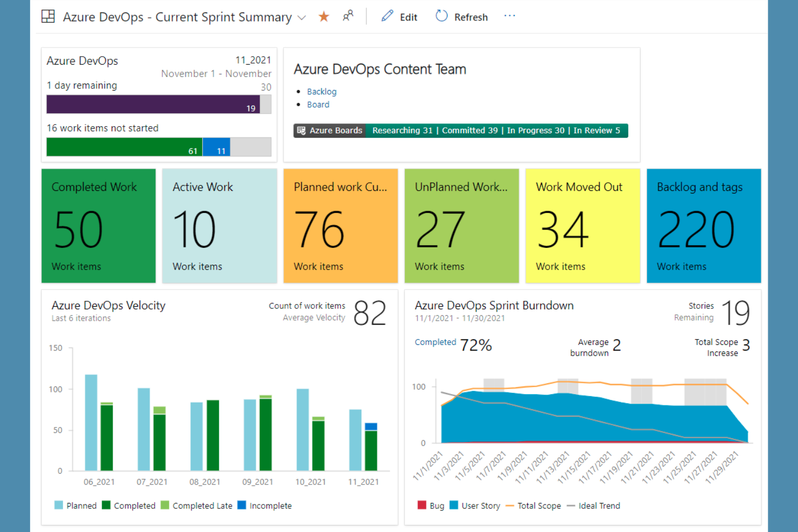Click the sprint name 11_2021

click(253, 60)
